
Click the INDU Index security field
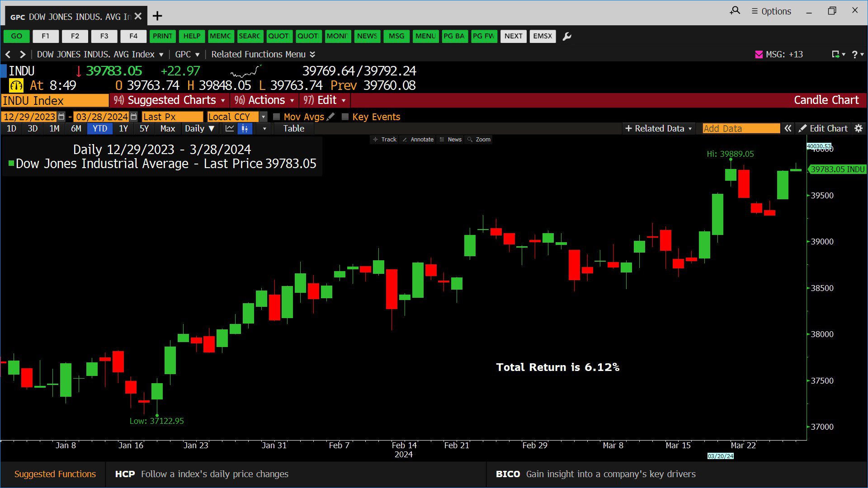point(55,100)
